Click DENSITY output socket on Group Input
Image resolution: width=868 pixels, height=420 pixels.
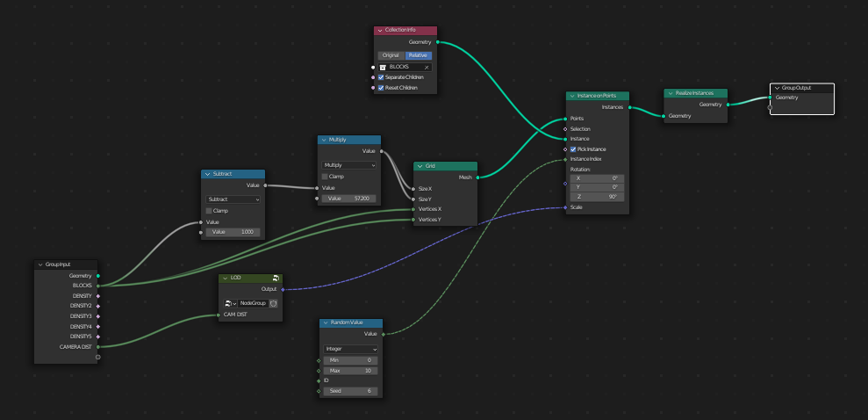pos(98,296)
